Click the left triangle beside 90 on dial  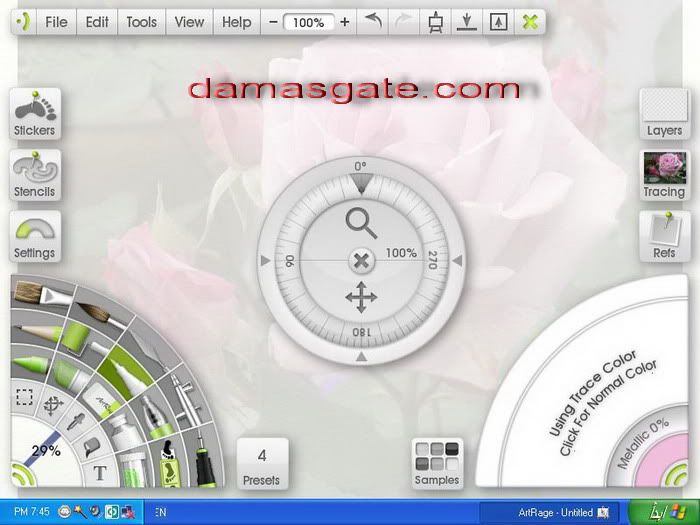click(x=265, y=260)
